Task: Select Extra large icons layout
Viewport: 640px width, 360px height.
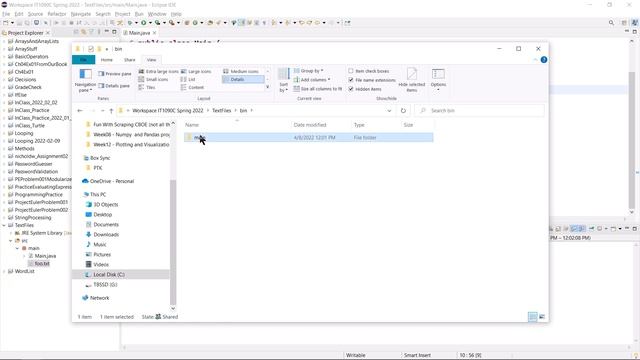Action: pyautogui.click(x=158, y=71)
